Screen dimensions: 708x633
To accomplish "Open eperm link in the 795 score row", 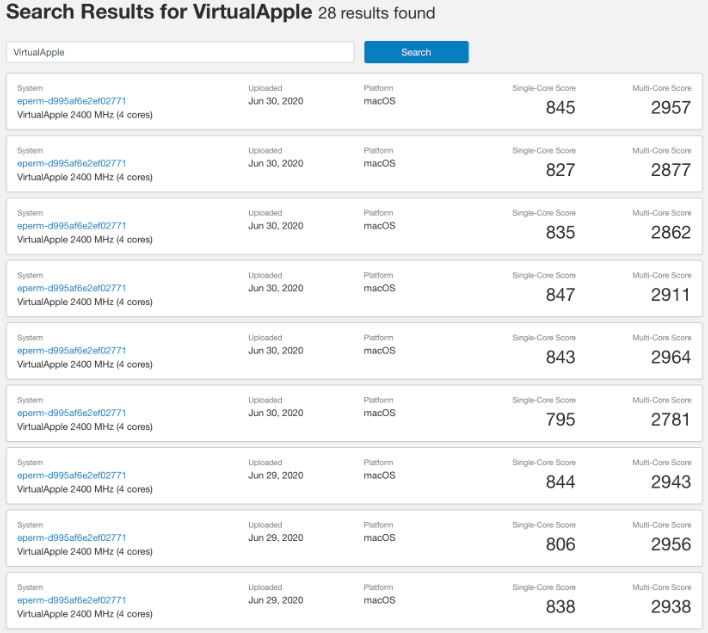I will (71, 413).
